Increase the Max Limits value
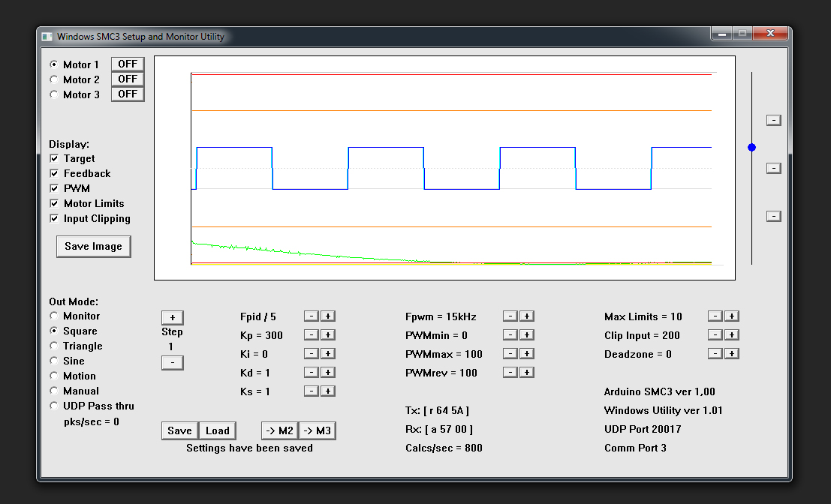 click(732, 316)
